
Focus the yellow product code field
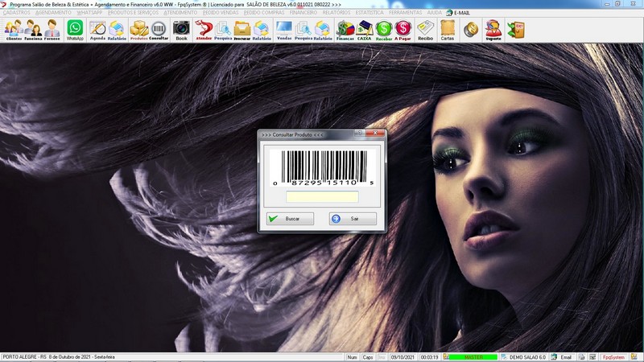click(x=322, y=197)
